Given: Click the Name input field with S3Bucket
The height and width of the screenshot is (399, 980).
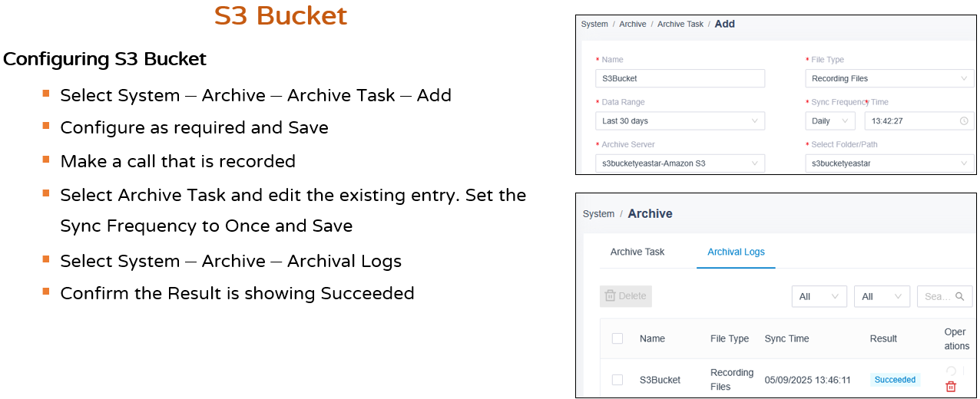Looking at the screenshot, I should coord(680,78).
